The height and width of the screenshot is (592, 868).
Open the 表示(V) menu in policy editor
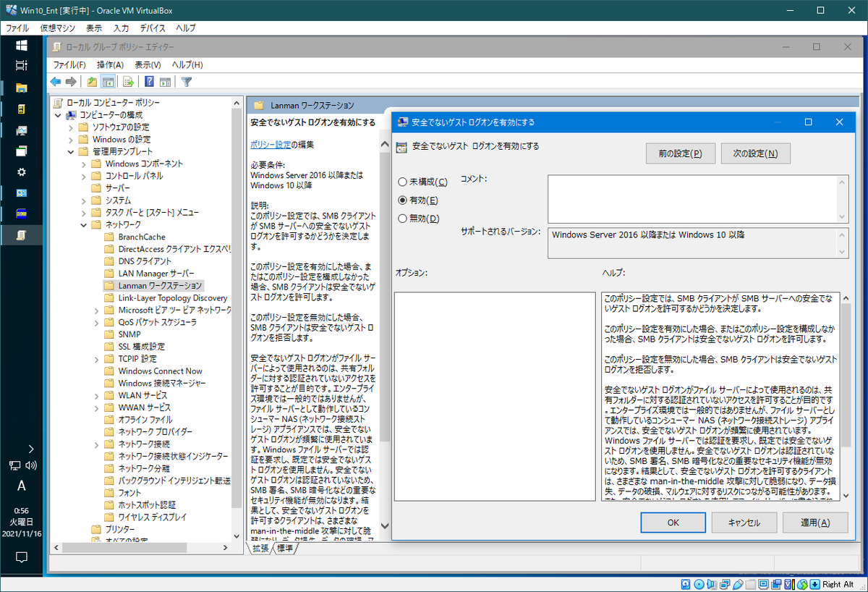pyautogui.click(x=148, y=64)
